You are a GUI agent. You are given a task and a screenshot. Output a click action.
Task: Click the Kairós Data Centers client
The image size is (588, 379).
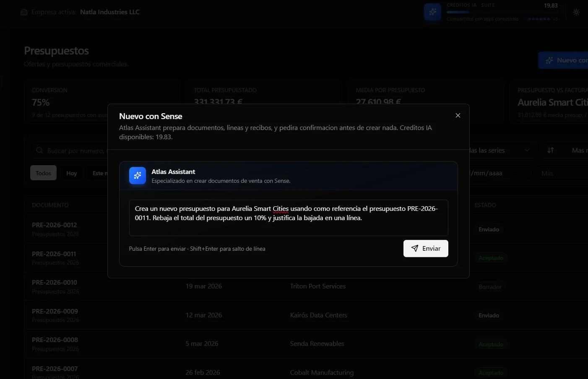319,315
